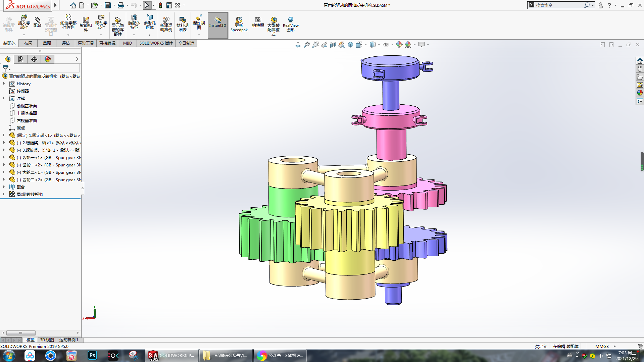Open the FeatureManager design tree tab
644x362 pixels.
coord(7,59)
